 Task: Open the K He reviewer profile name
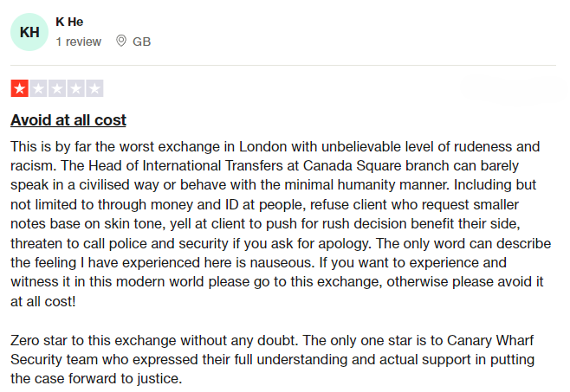click(69, 22)
